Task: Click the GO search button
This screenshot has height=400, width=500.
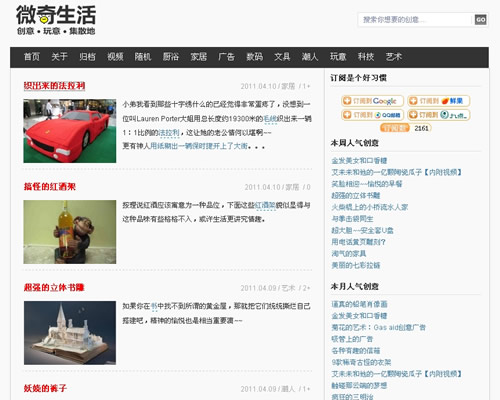Action: point(480,20)
